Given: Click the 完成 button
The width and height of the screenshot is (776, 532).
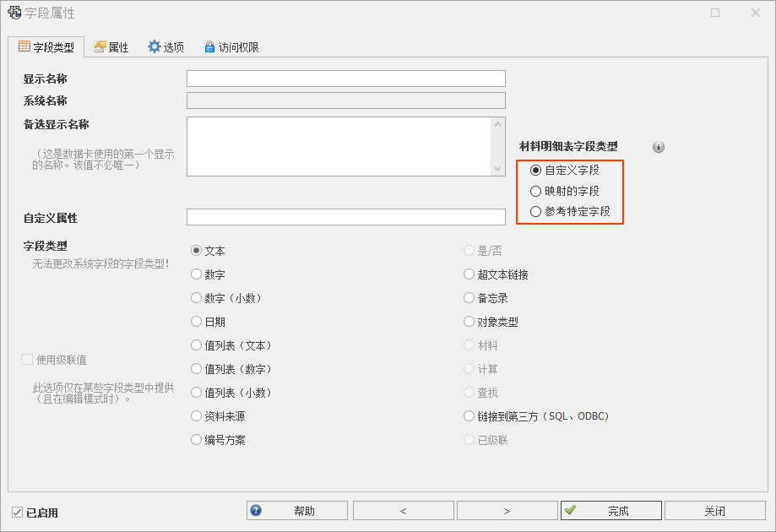Looking at the screenshot, I should click(x=611, y=511).
